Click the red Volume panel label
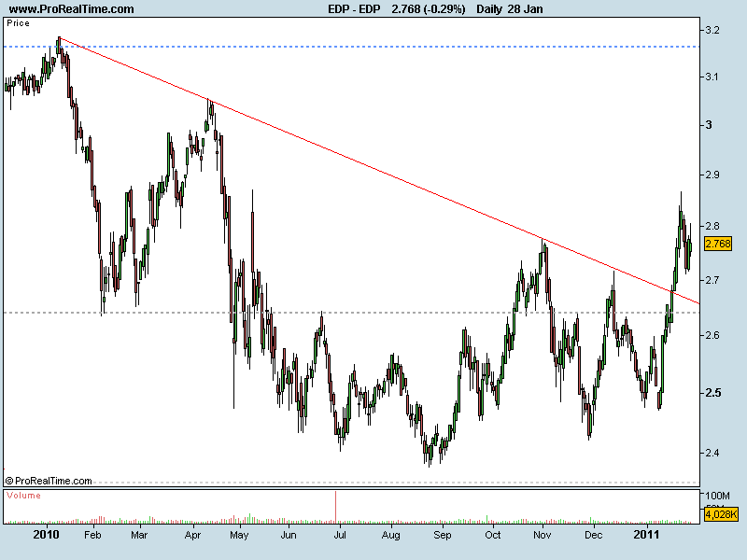The width and height of the screenshot is (747, 560). click(x=24, y=496)
